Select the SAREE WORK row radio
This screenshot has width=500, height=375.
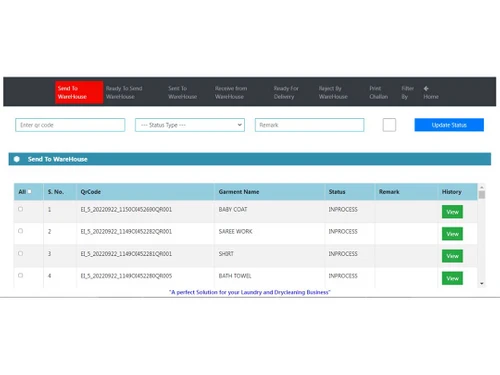[x=20, y=231]
